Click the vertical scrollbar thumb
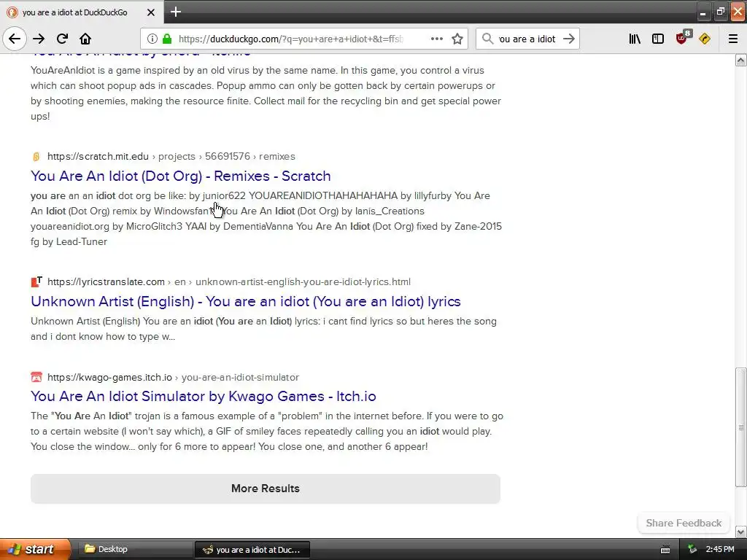 tap(741, 427)
